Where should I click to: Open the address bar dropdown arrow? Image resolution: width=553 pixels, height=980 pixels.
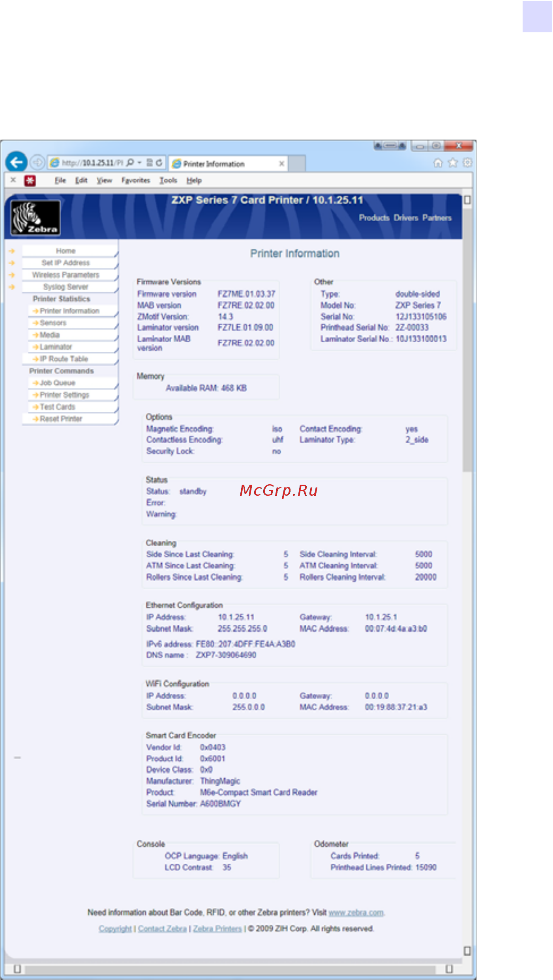(x=139, y=162)
